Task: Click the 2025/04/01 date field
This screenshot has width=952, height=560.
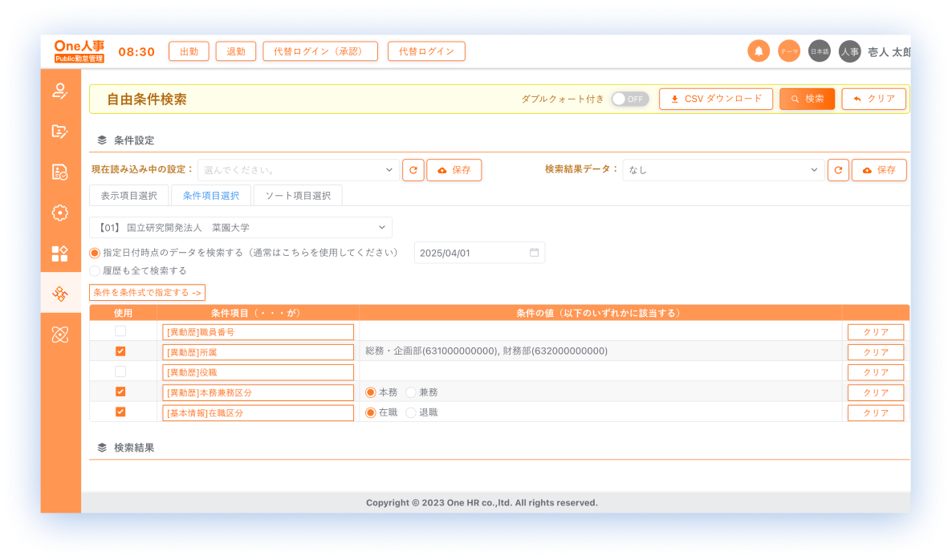Action: click(479, 253)
